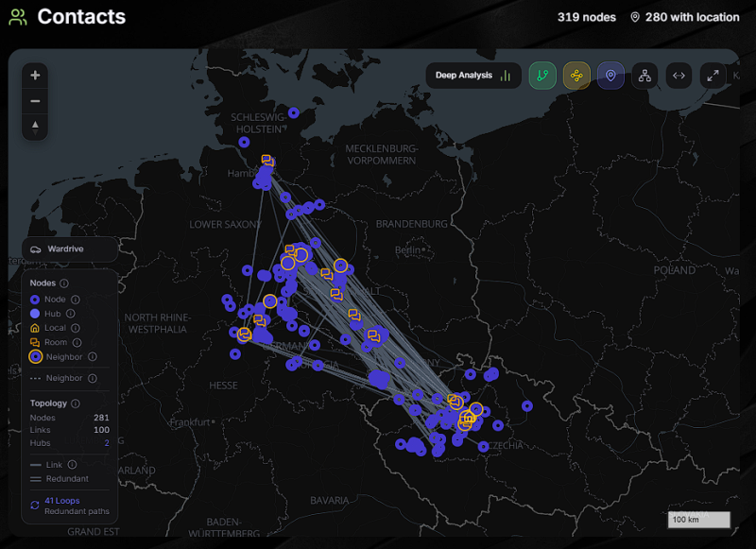Click the horizontal expand-width arrows icon
Screen dimensions: 756x549
coord(679,76)
